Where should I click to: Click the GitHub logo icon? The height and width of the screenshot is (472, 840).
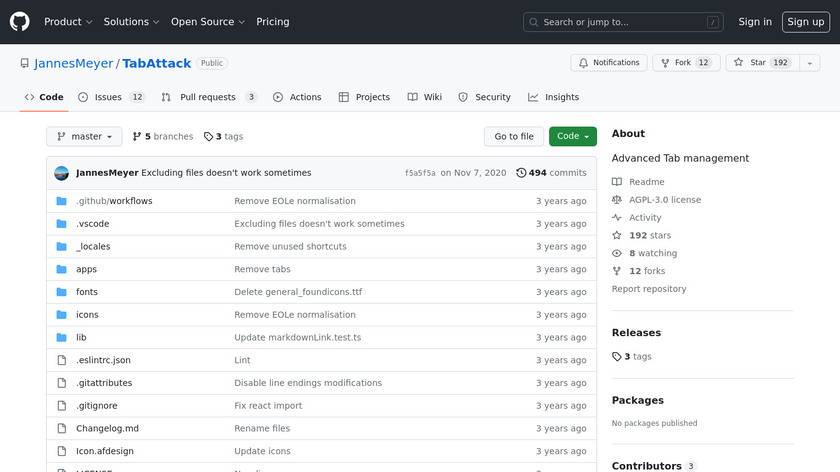point(19,22)
